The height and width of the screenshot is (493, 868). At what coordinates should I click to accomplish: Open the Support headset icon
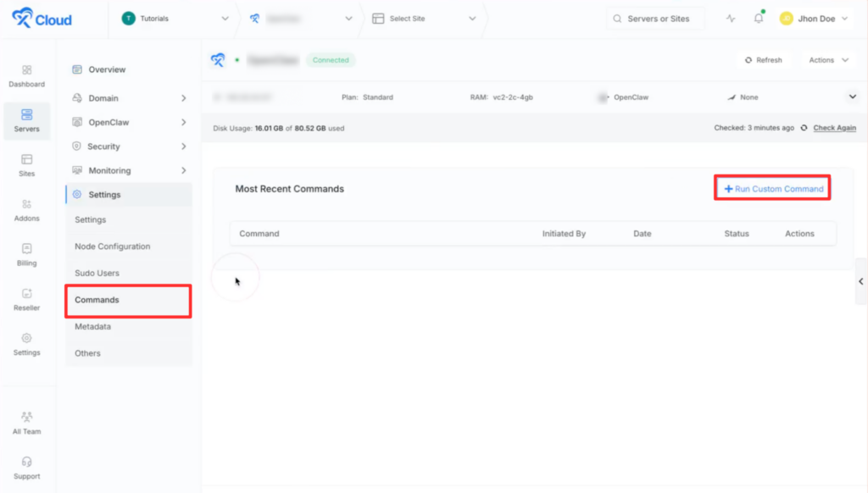pyautogui.click(x=26, y=462)
